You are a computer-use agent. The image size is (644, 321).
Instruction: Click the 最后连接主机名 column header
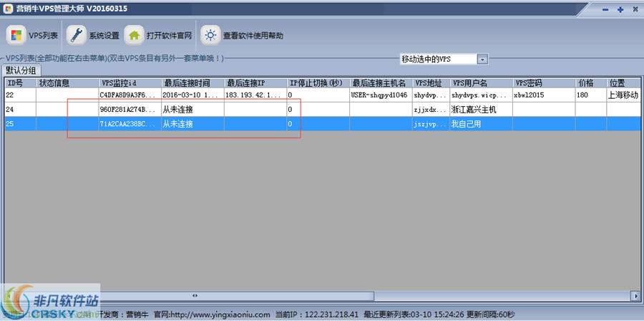coord(381,83)
